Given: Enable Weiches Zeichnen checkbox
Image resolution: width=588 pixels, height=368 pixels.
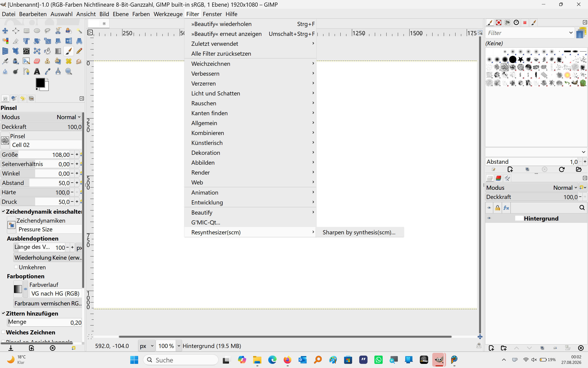Looking at the screenshot, I should click(x=3, y=332).
